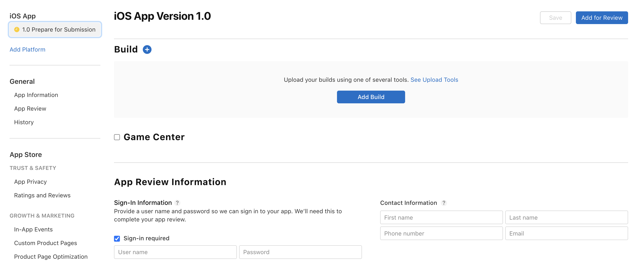This screenshot has width=644, height=263.
Task: Open App Review in sidebar
Action: click(x=30, y=109)
